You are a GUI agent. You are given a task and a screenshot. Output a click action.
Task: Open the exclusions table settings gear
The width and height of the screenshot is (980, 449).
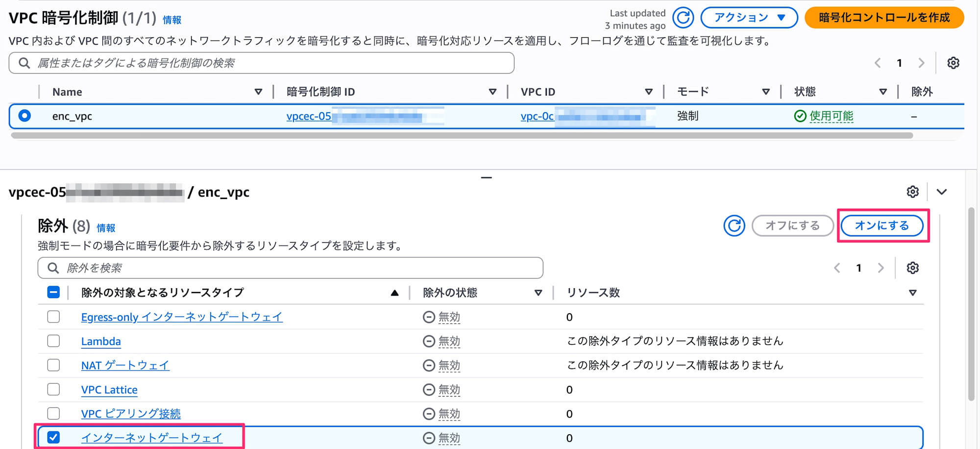point(912,268)
